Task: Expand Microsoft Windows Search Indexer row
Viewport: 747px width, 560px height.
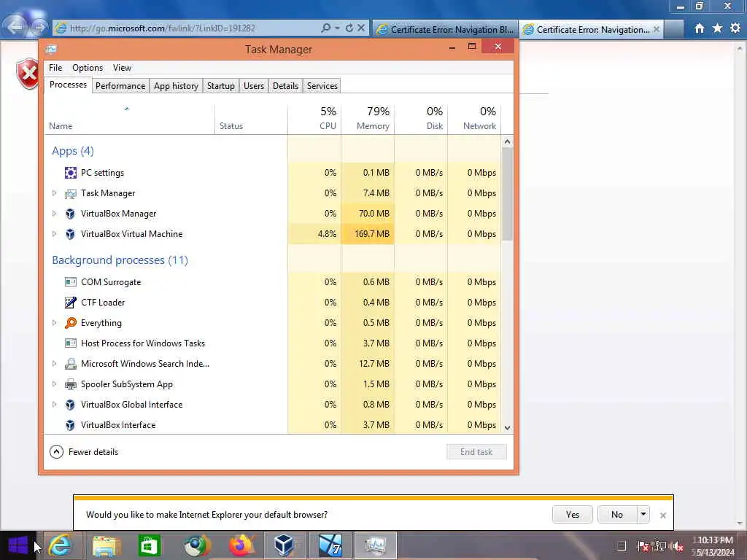Action: [x=54, y=364]
